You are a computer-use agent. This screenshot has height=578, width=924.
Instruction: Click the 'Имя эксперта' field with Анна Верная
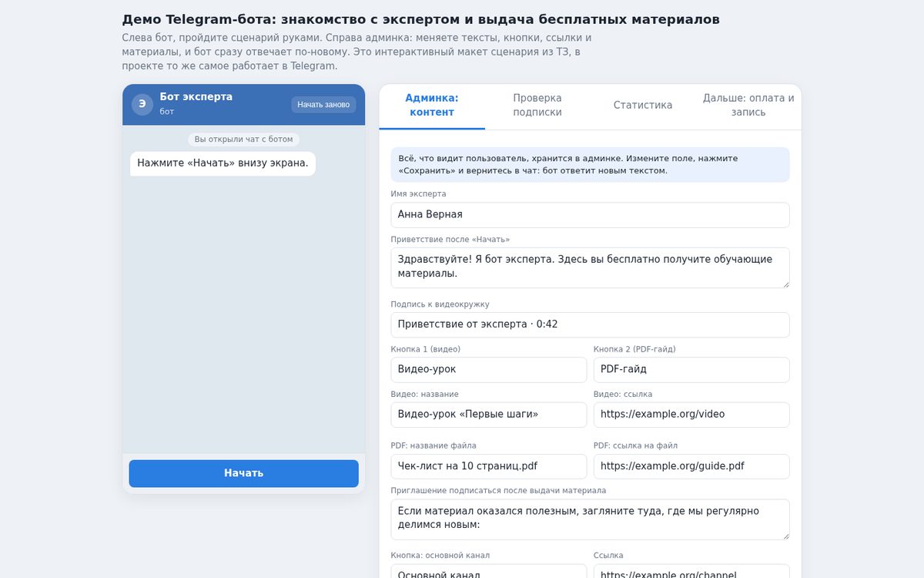pos(590,215)
